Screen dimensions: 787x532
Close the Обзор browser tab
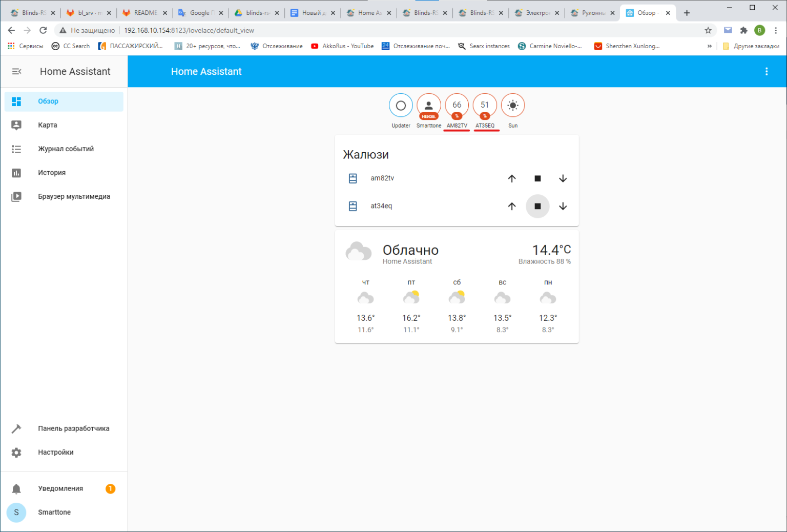click(x=668, y=13)
